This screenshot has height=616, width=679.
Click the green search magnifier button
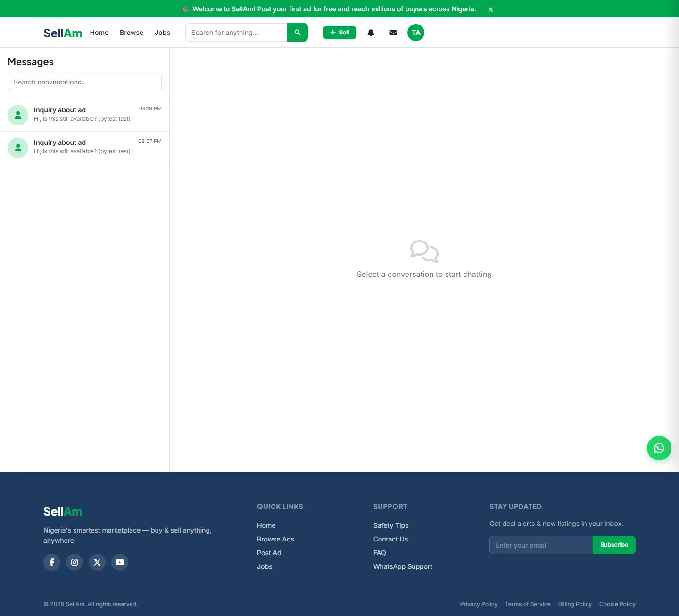click(298, 33)
